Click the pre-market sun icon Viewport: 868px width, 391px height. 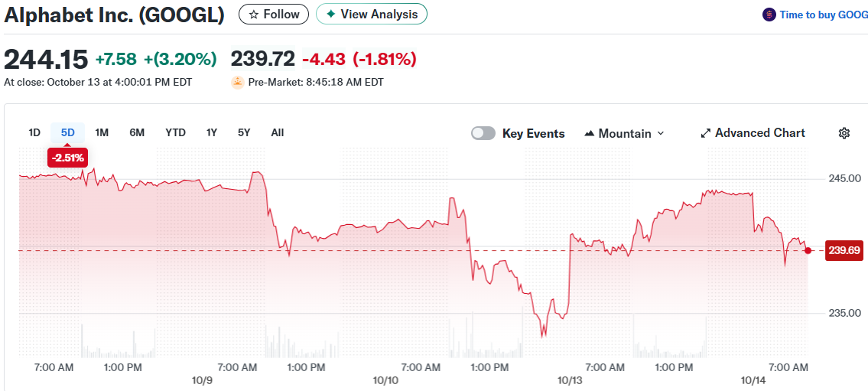pyautogui.click(x=238, y=82)
